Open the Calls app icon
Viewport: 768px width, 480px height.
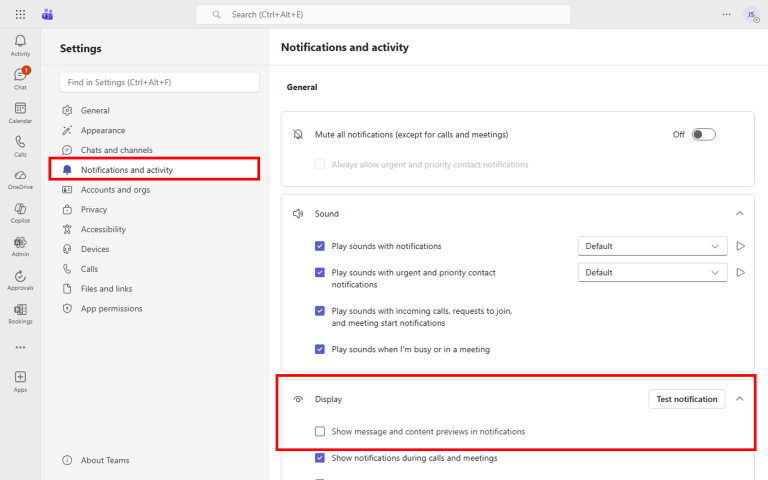point(20,145)
